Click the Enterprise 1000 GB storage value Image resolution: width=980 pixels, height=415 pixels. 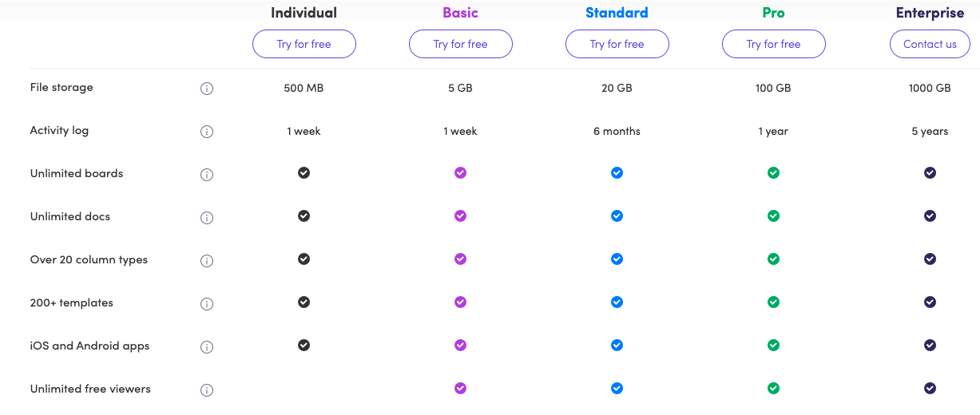pyautogui.click(x=930, y=88)
